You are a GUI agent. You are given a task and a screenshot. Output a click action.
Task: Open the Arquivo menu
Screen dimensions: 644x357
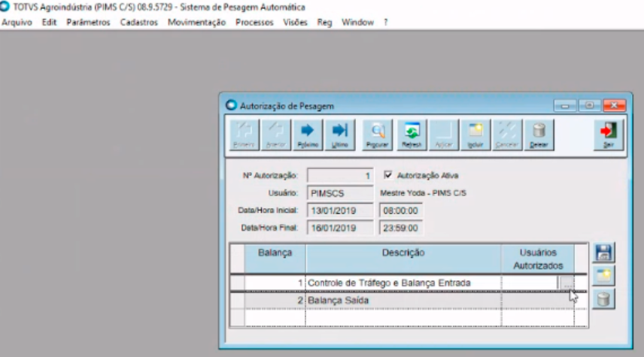(17, 23)
